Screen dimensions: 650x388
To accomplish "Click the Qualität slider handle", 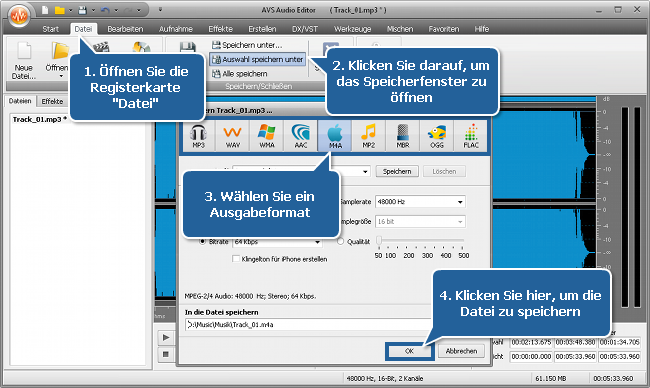I will tap(379, 241).
